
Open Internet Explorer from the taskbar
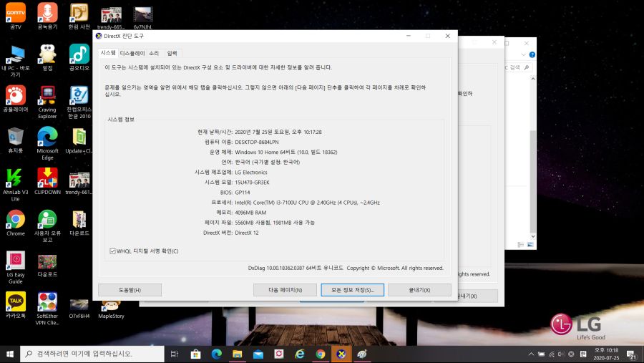[300, 354]
